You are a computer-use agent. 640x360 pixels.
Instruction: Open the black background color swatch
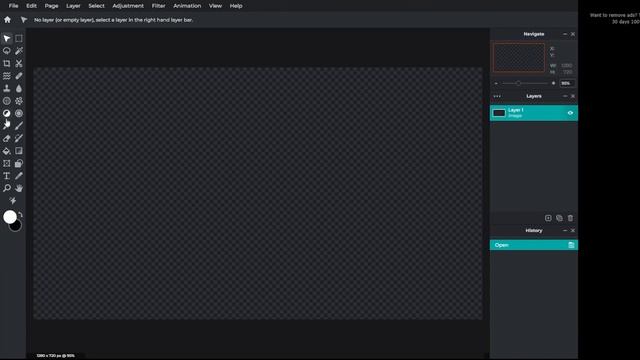(x=17, y=227)
